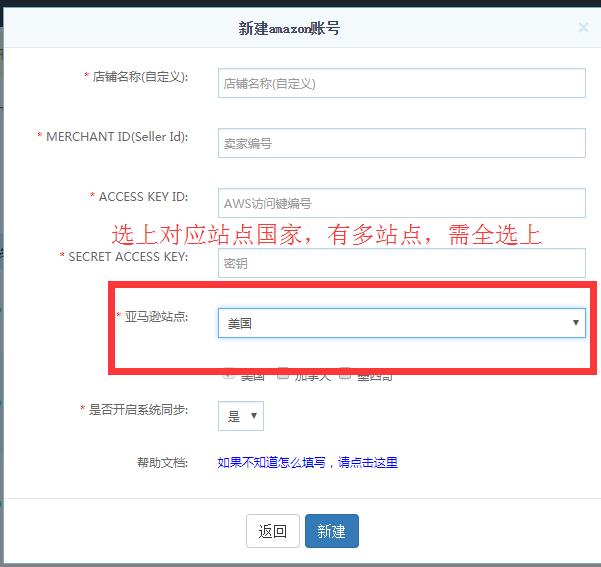601x567 pixels.
Task: Expand the 是否开启系统同步 dropdown
Action: tap(241, 416)
